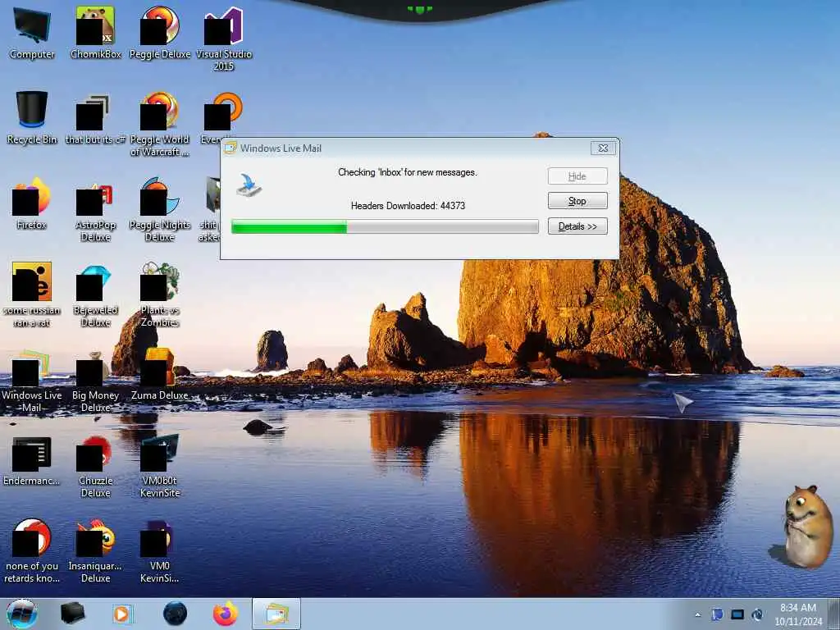Select the Firefox desktop shortcut

tap(32, 203)
